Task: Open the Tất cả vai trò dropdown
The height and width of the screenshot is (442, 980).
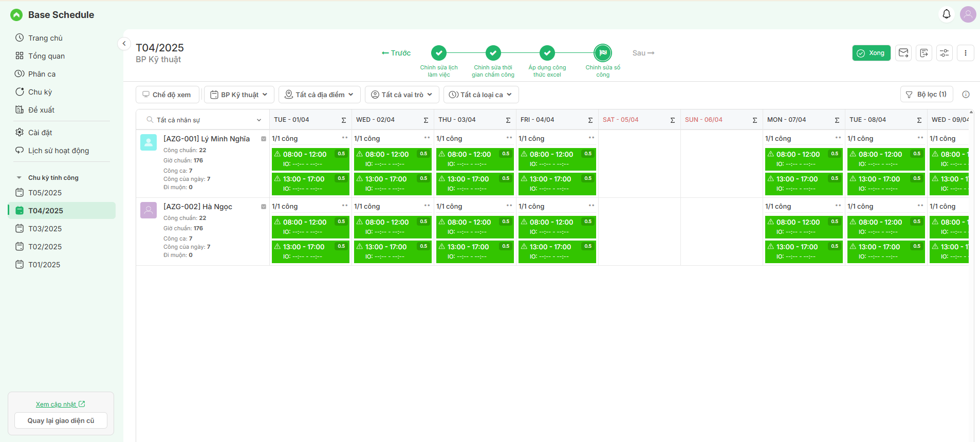Action: coord(402,95)
